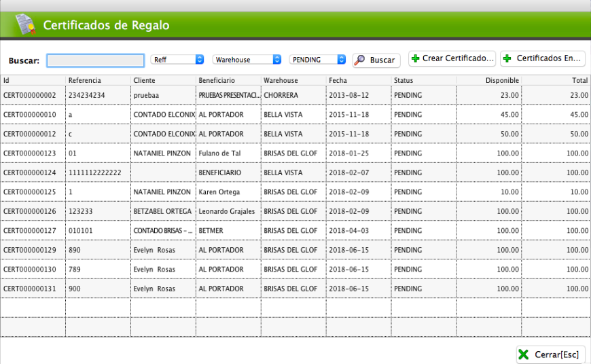
Task: Click beneficiary Fulano de Tal
Action: pos(228,153)
